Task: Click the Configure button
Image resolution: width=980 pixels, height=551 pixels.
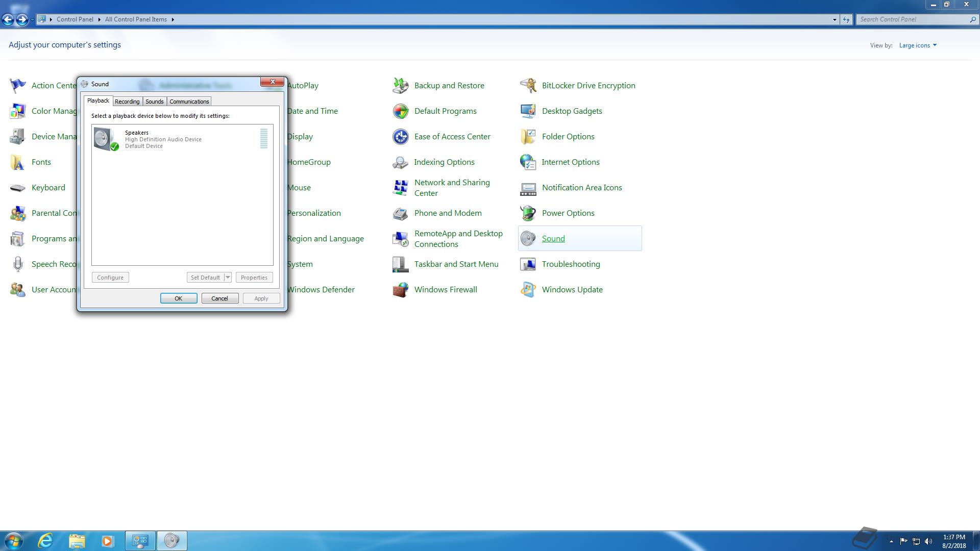Action: point(110,278)
